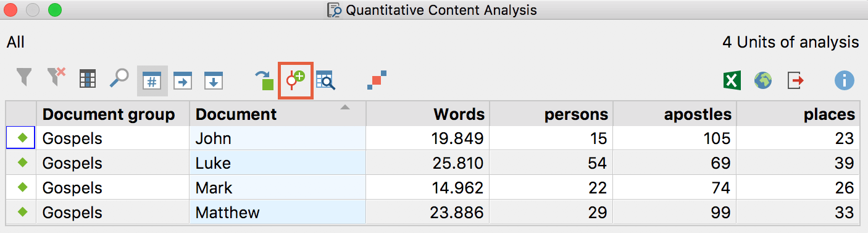Image resolution: width=868 pixels, height=233 pixels.
Task: Click persons value 15 for John
Action: coord(599,138)
